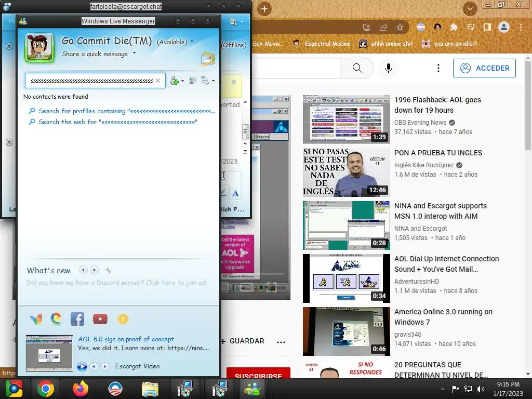
Task: Click the Chrome share page icon
Action: point(383,27)
